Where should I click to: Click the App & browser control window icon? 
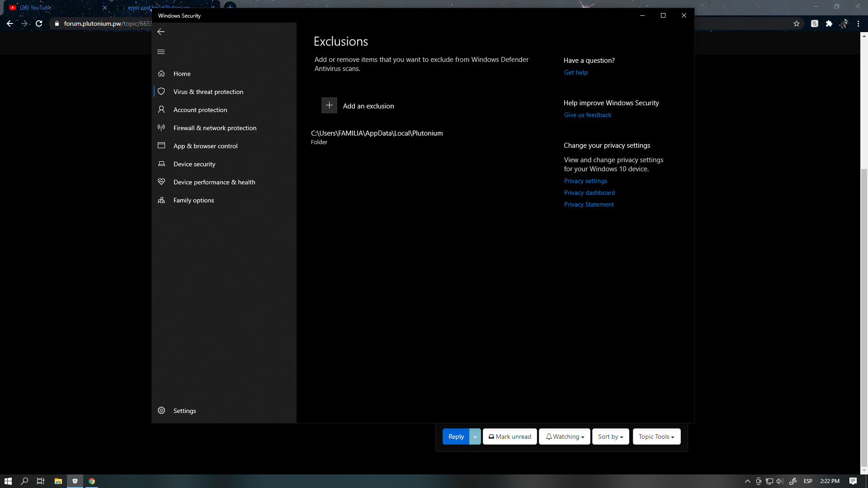click(161, 145)
